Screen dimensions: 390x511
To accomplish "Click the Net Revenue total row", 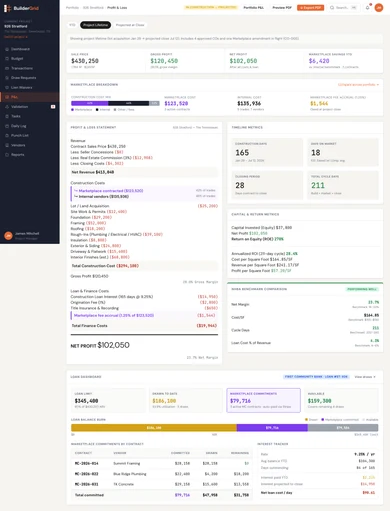I will [x=144, y=172].
